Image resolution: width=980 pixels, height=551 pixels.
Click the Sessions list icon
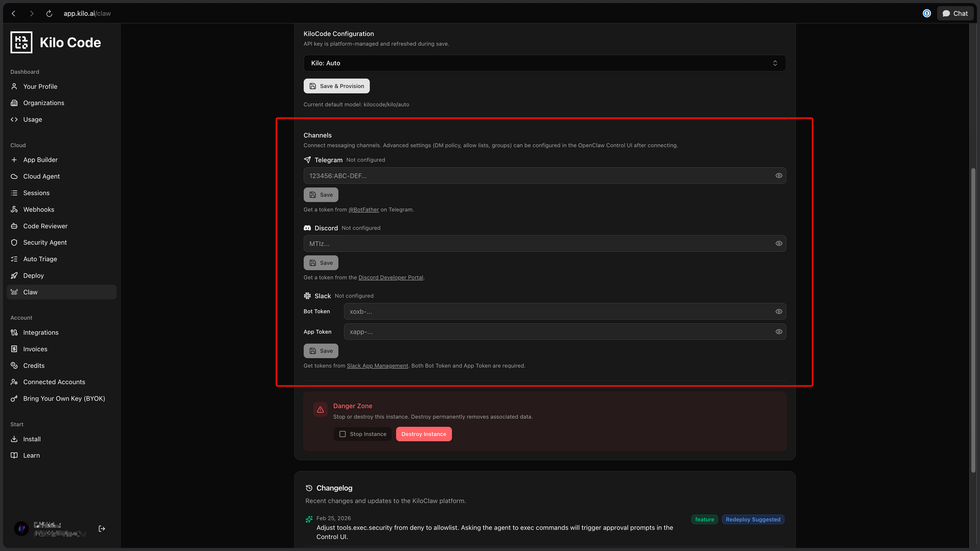click(14, 193)
